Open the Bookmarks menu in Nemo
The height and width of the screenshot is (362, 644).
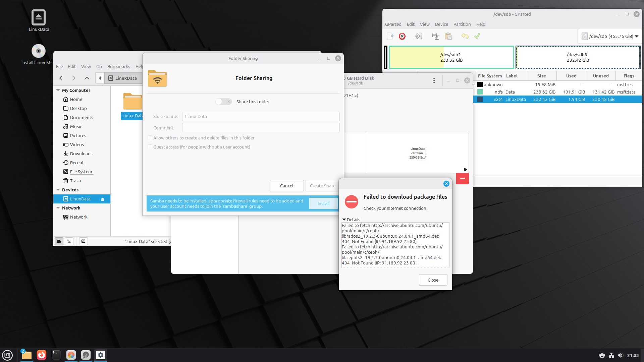tap(118, 66)
